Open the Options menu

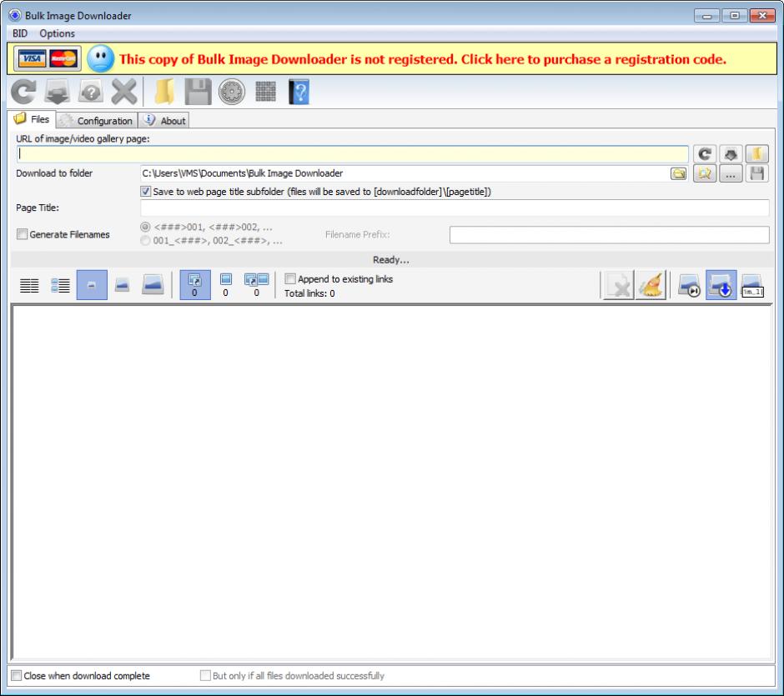[x=57, y=33]
